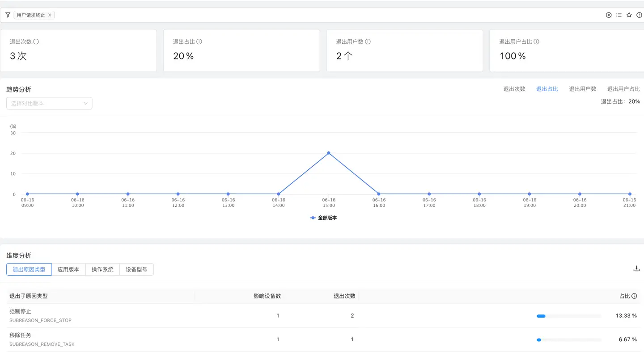Screen dimensions: 644x352
Task: Switch trend chart to 退出次数
Action: pyautogui.click(x=514, y=89)
